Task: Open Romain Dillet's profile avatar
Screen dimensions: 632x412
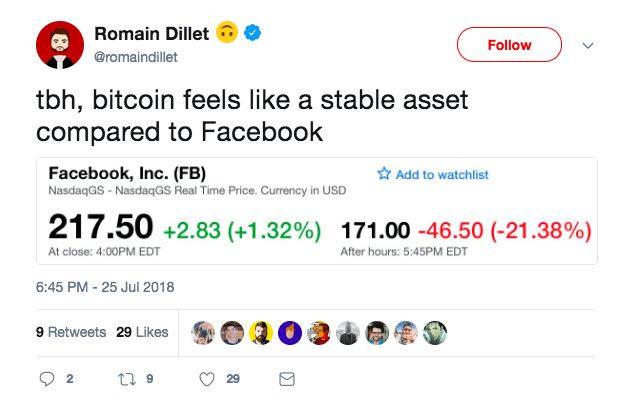Action: pyautogui.click(x=60, y=45)
